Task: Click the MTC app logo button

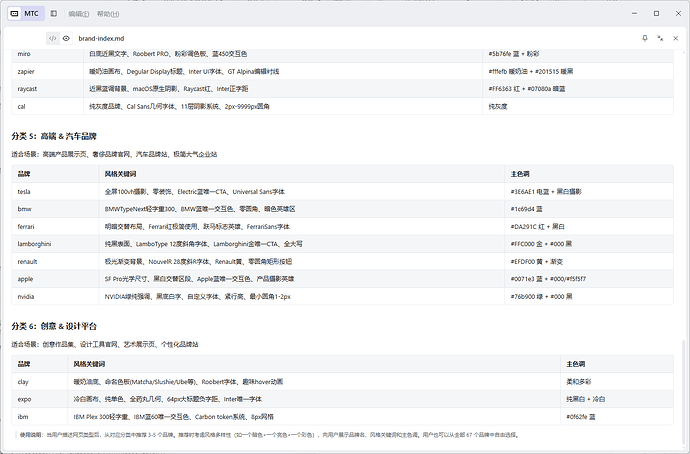Action: tap(26, 14)
